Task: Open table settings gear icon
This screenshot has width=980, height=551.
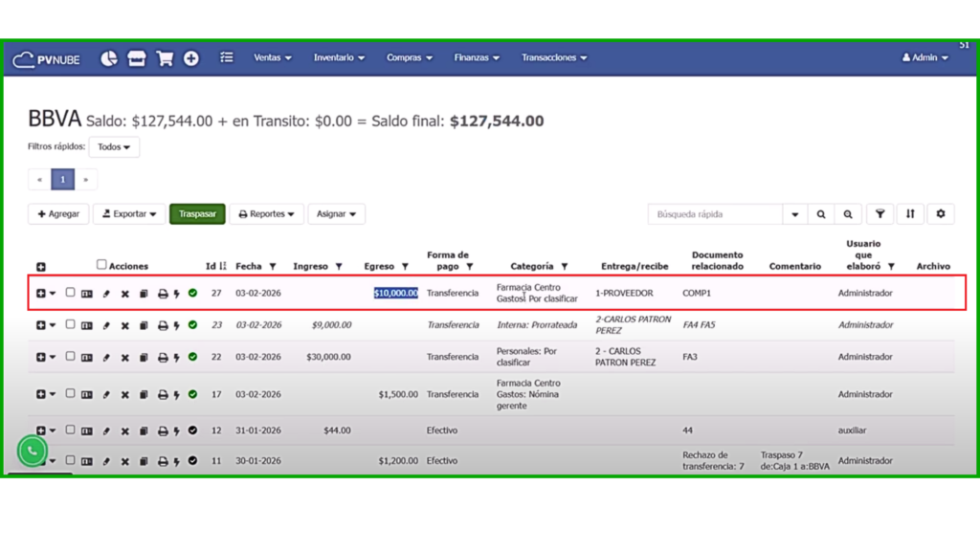Action: (x=940, y=214)
